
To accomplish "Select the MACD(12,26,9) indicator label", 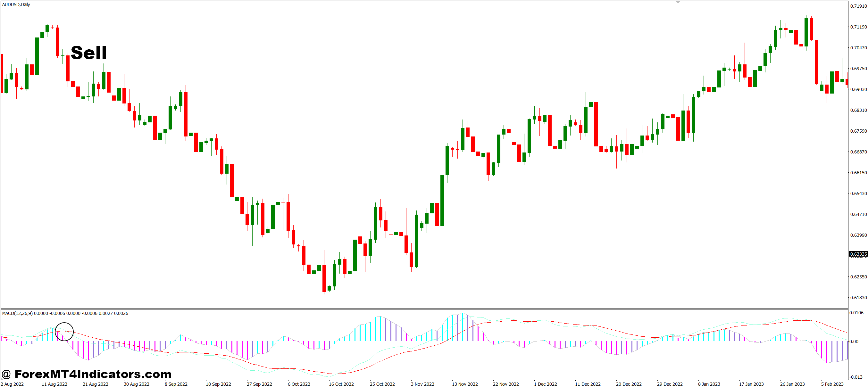I will (x=18, y=313).
